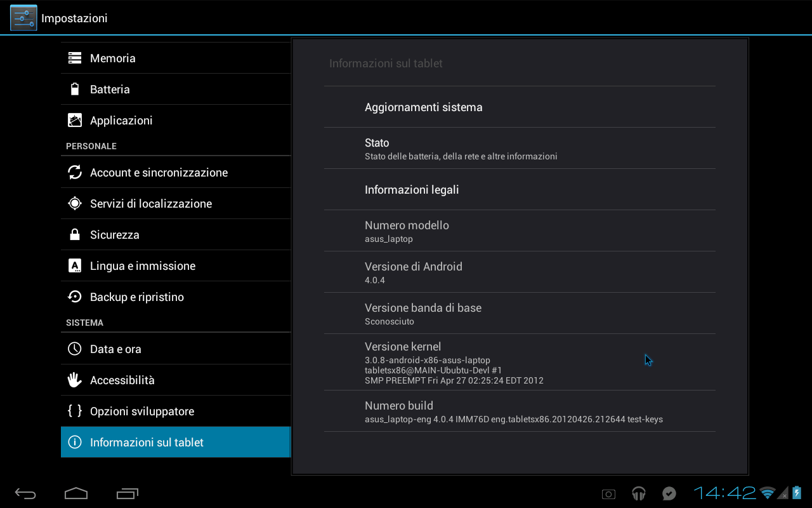Tap the 14:42 clock in status bar
Viewport: 812px width, 508px height.
coord(723,493)
